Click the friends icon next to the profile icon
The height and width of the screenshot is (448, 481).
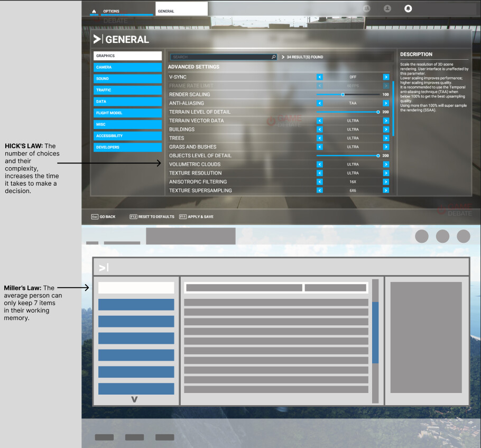pyautogui.click(x=366, y=8)
